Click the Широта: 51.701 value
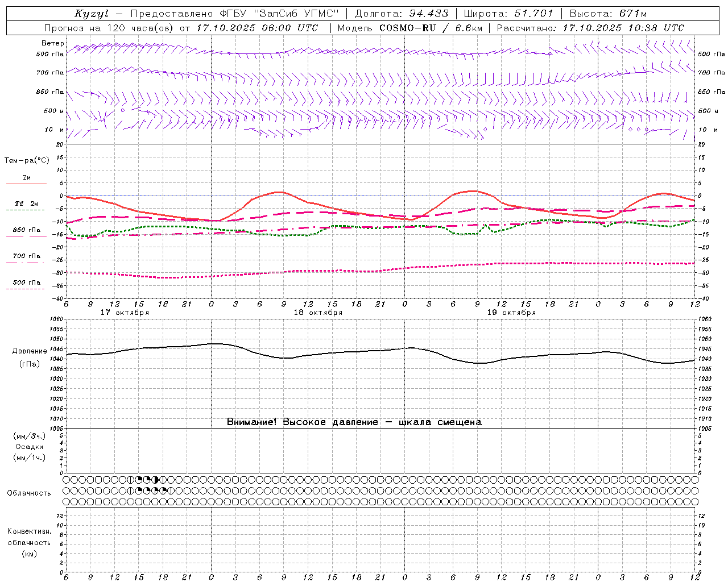 click(x=508, y=14)
